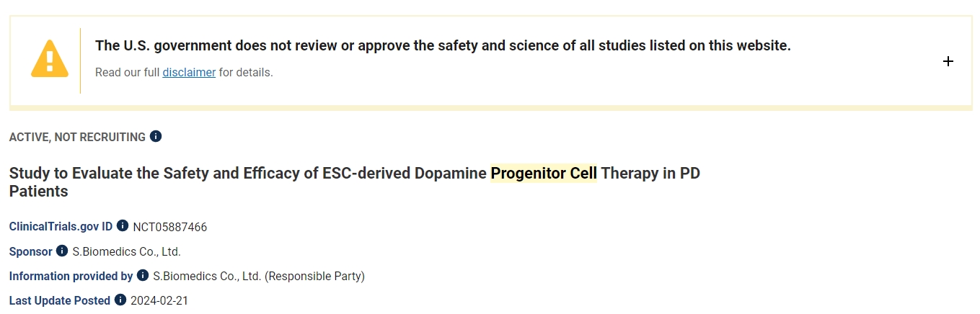This screenshot has height=314, width=980.
Task: Click the Information provided by label
Action: 71,276
